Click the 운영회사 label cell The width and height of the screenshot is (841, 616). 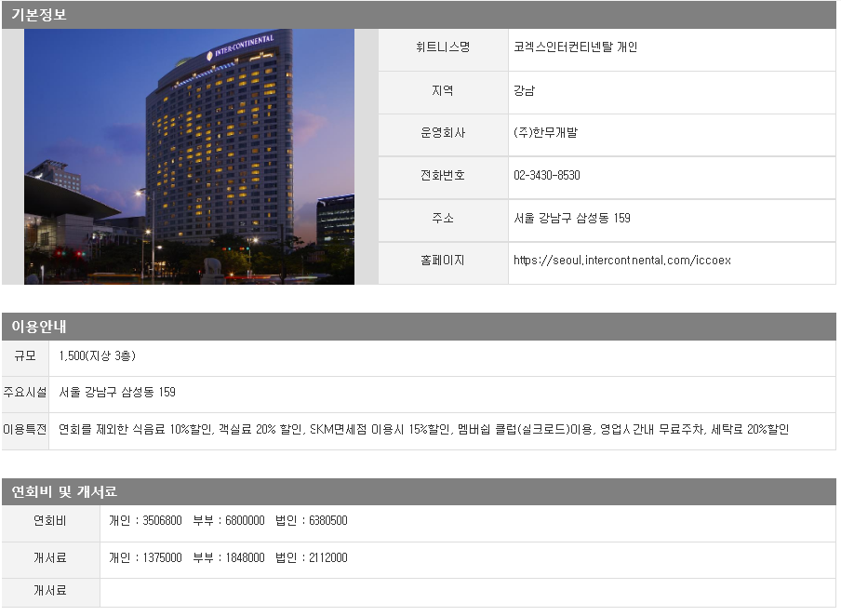pyautogui.click(x=443, y=135)
